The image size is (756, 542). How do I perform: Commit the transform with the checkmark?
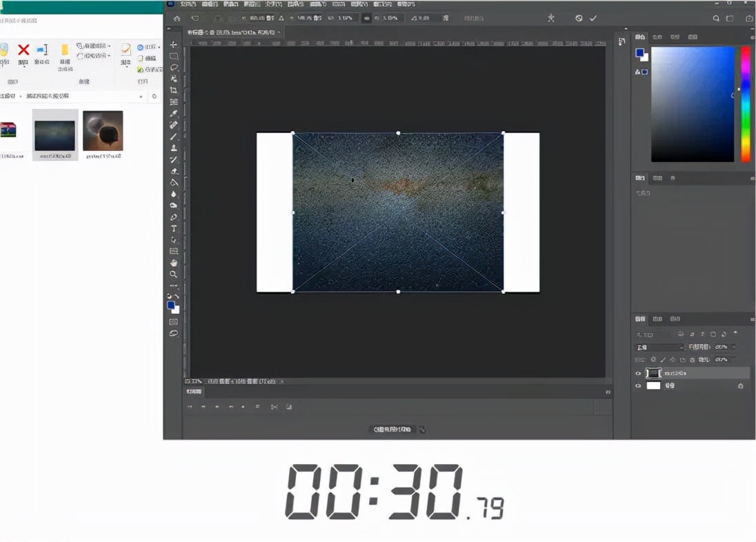tap(593, 19)
